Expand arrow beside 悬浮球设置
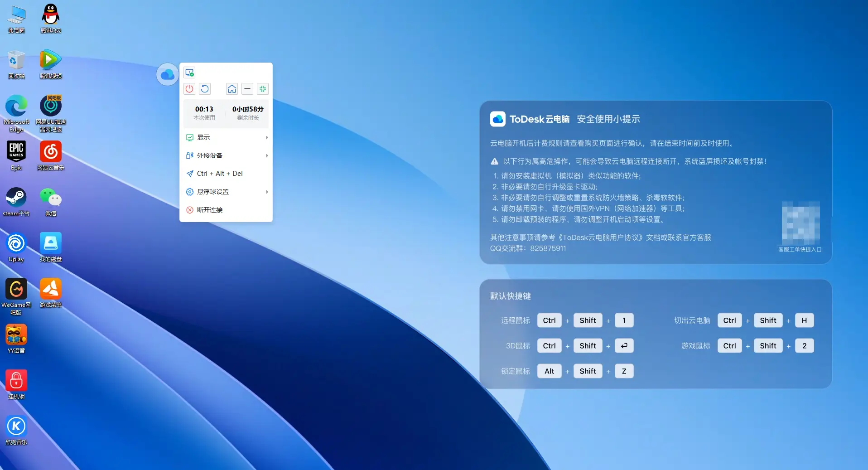Image resolution: width=868 pixels, height=470 pixels. pyautogui.click(x=267, y=192)
